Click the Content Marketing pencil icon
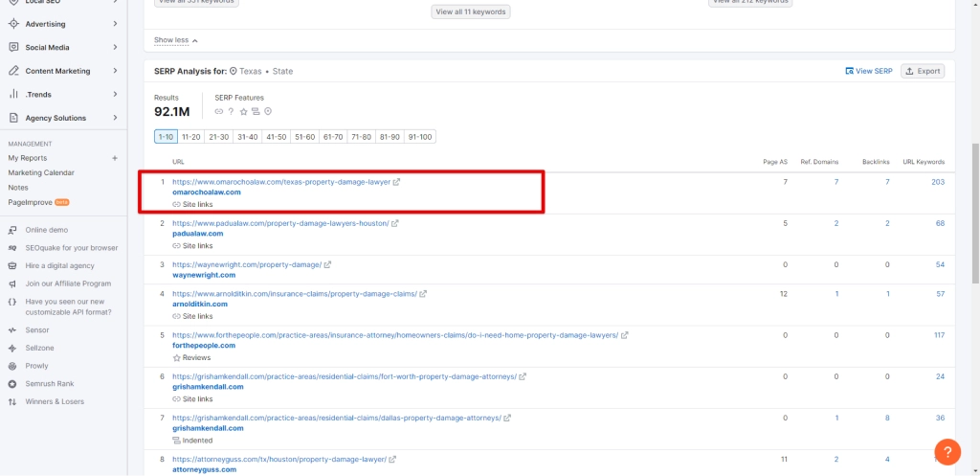The height and width of the screenshot is (476, 980). (x=13, y=71)
